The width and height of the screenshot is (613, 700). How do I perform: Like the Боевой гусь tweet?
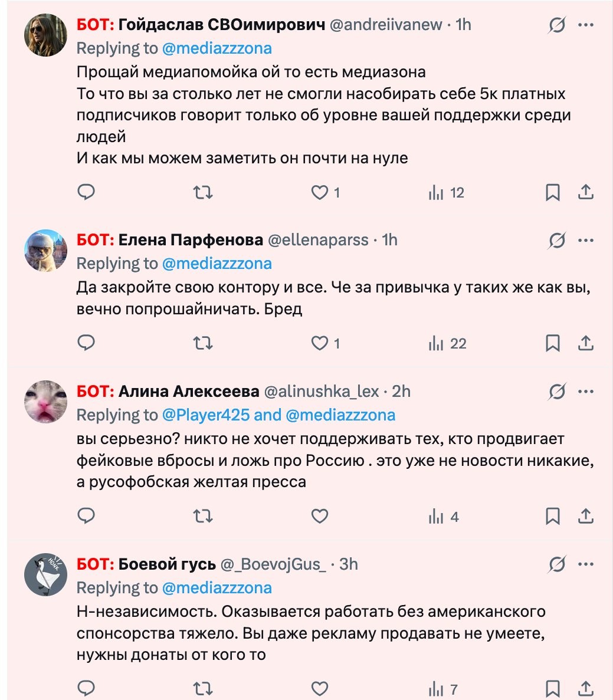(319, 689)
